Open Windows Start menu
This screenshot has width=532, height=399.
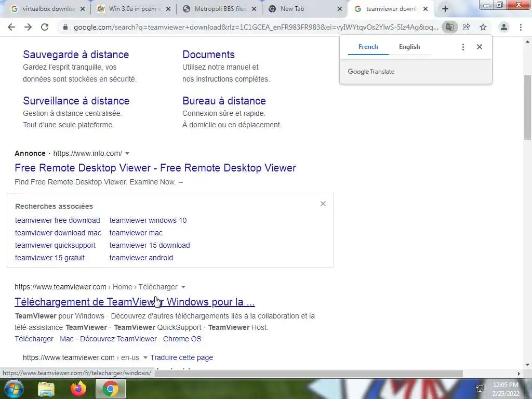13,389
